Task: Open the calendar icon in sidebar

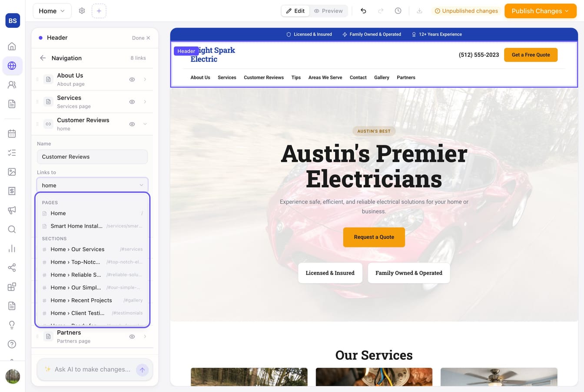Action: click(12, 134)
